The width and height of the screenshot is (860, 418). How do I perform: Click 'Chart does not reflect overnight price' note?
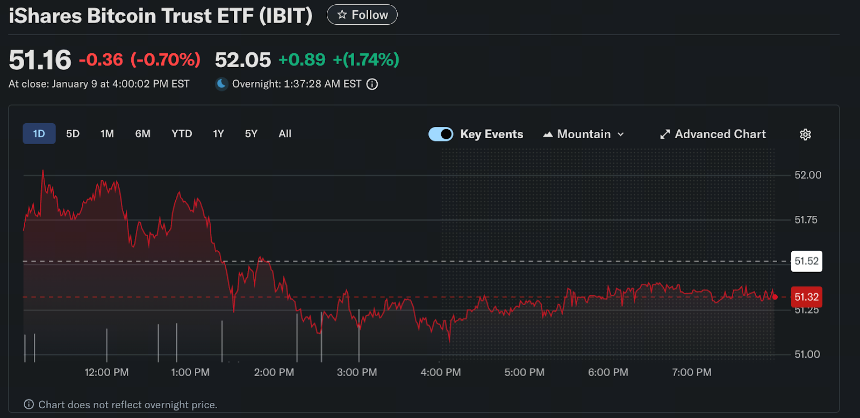coord(127,405)
